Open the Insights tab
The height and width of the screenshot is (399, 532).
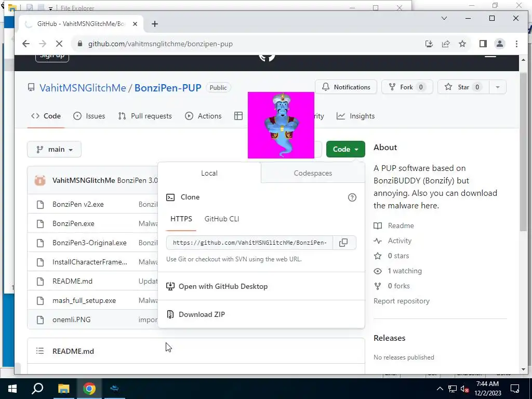point(355,116)
